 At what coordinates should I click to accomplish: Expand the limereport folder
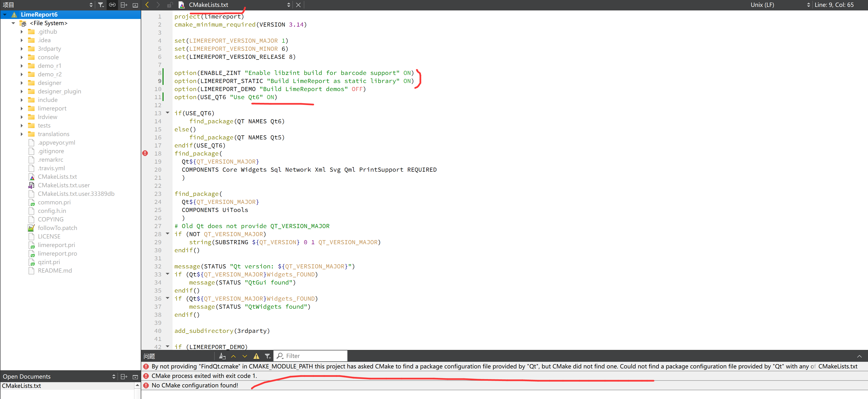pos(22,108)
